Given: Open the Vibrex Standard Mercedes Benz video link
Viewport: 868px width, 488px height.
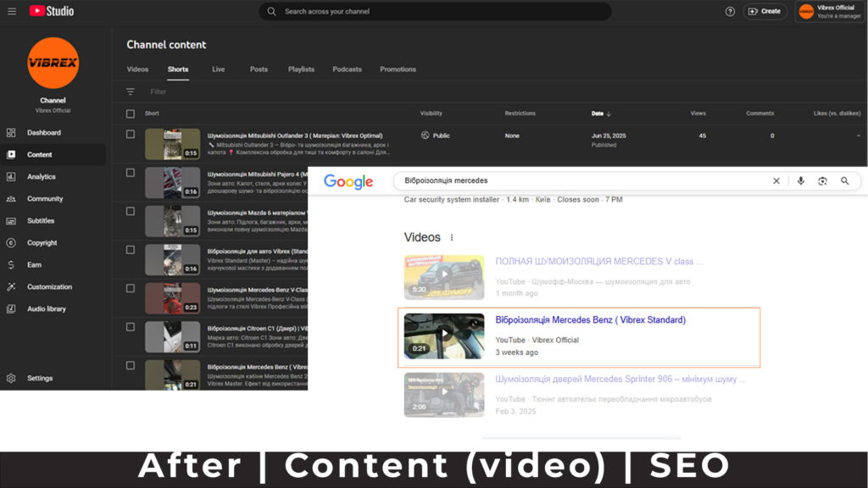Looking at the screenshot, I should [x=590, y=320].
